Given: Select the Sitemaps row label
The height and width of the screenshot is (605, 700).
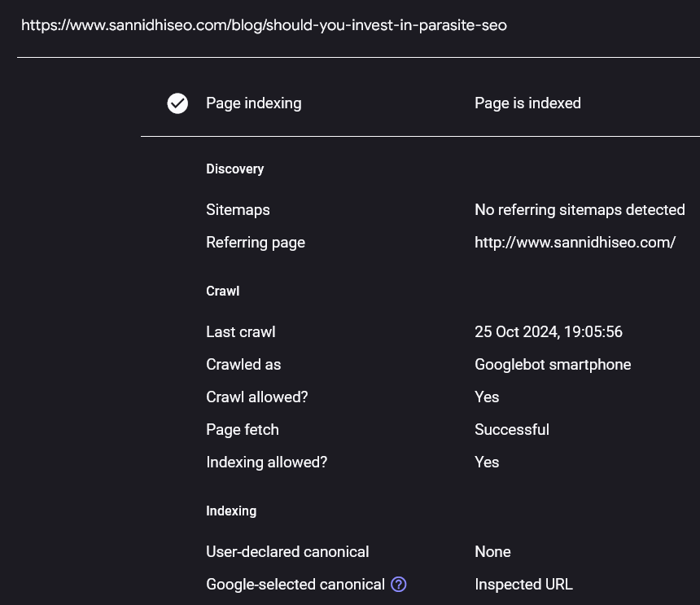Looking at the screenshot, I should click(x=238, y=210).
